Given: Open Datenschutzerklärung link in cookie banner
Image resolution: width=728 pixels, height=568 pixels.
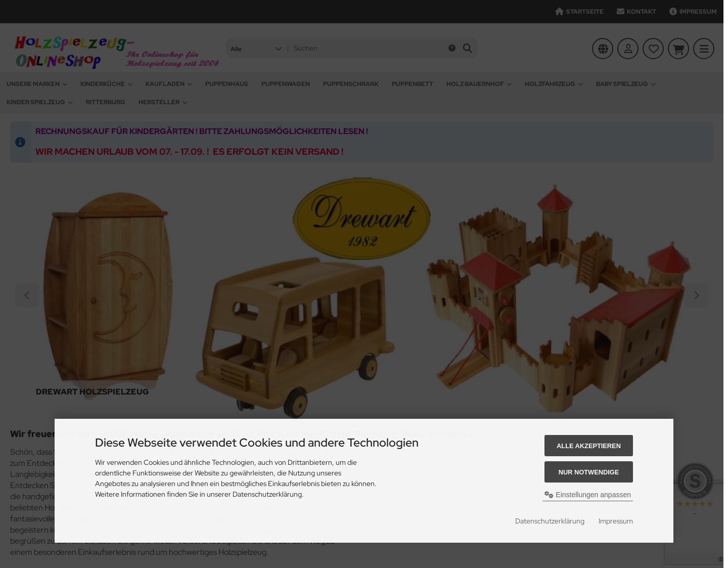Looking at the screenshot, I should click(550, 521).
